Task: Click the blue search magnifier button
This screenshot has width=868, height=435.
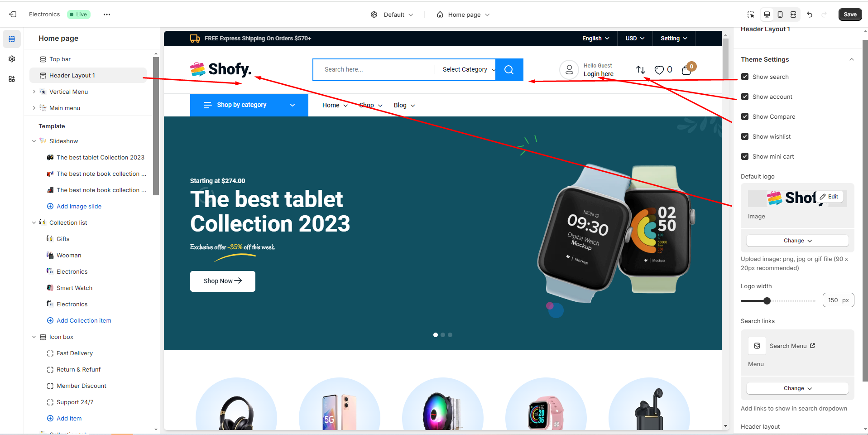Action: pyautogui.click(x=509, y=69)
